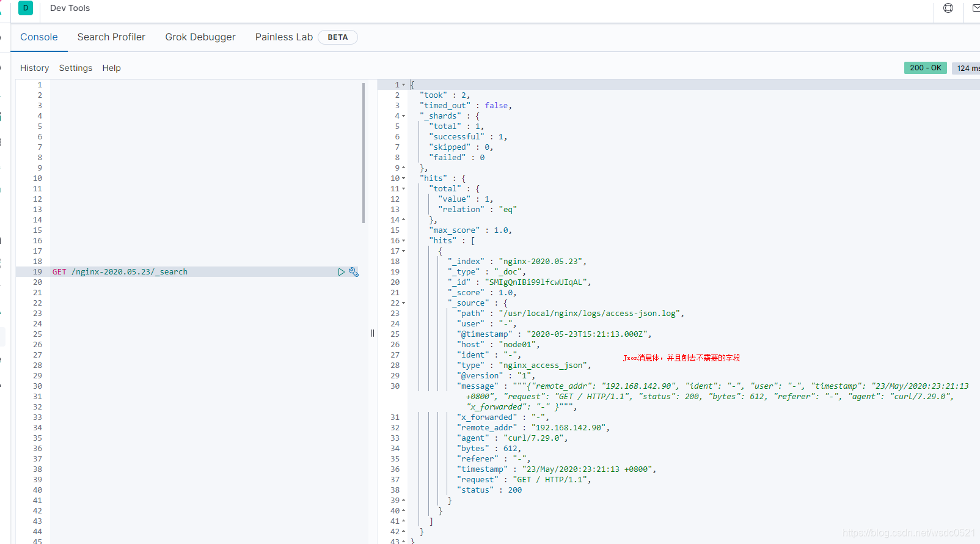Open History menu in console
This screenshot has height=544, width=980.
(x=34, y=68)
